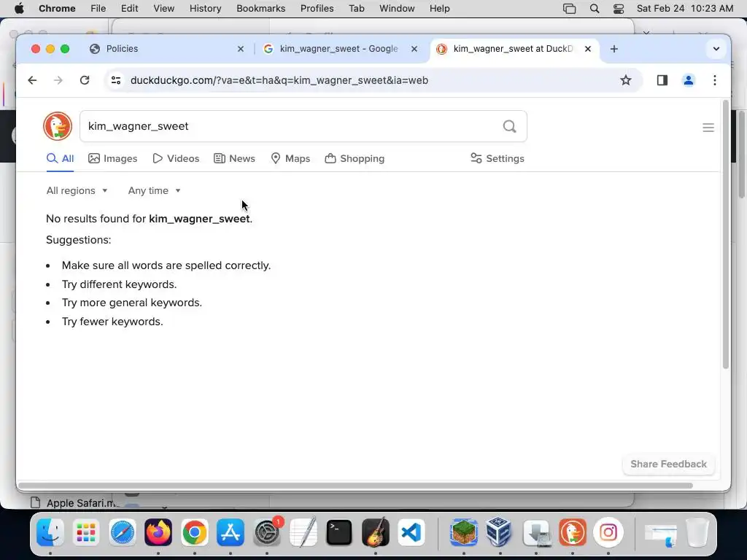This screenshot has height=560, width=747.
Task: Open TextEdit in the Dock
Action: (303, 532)
